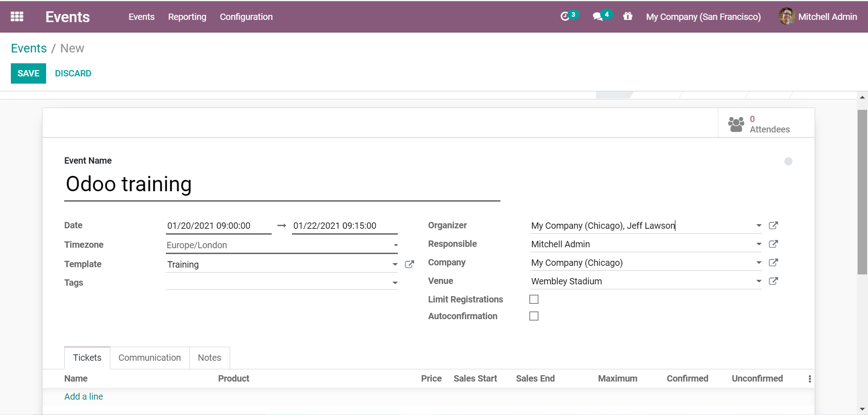Click Add a line link
The width and height of the screenshot is (868, 415).
pyautogui.click(x=84, y=396)
